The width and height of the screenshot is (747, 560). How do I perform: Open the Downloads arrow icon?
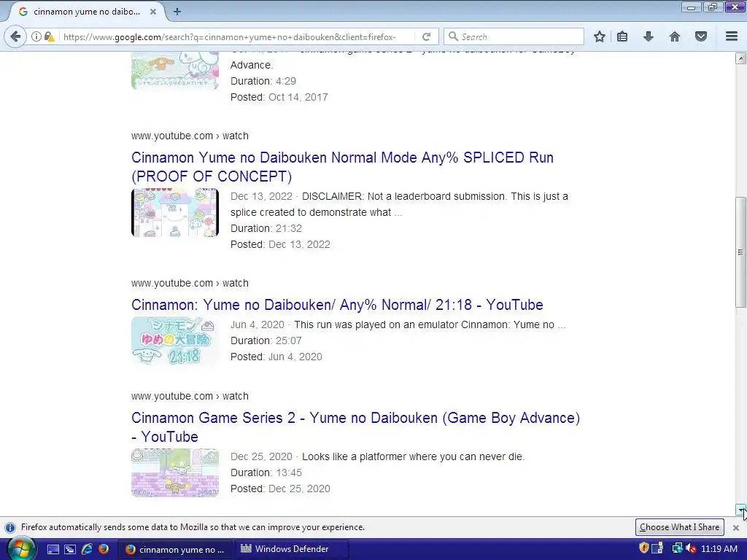[x=649, y=36]
